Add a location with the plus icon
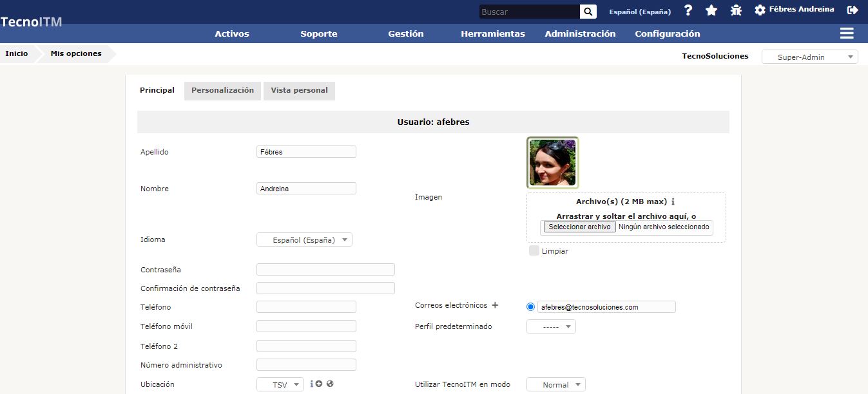 pyautogui.click(x=319, y=384)
